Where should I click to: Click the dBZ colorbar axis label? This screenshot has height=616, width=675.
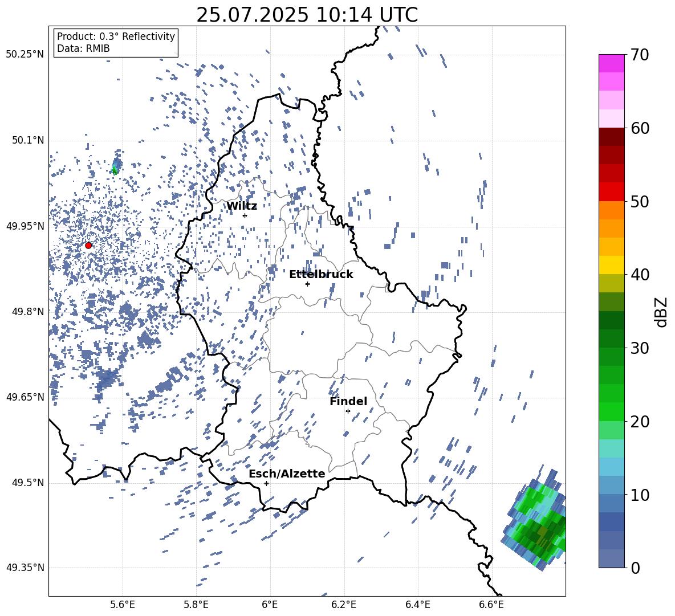point(662,312)
